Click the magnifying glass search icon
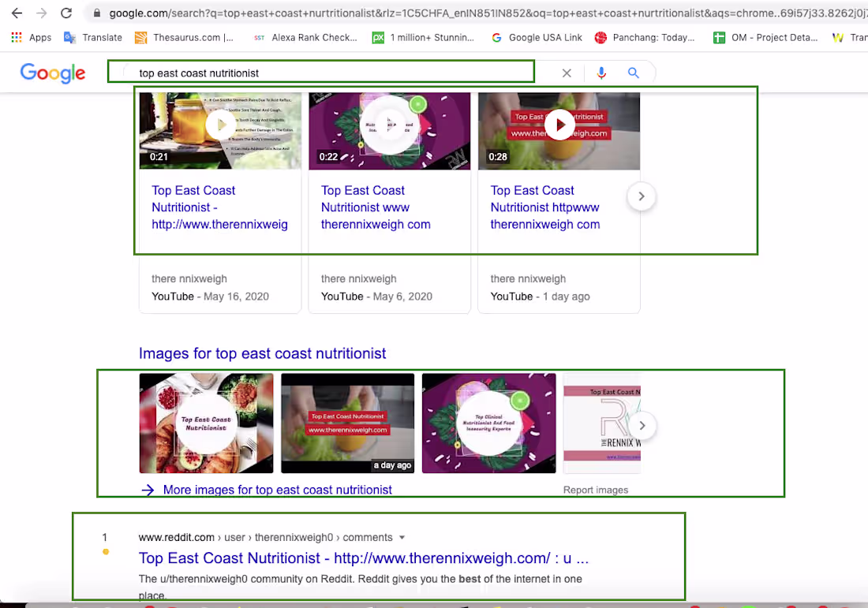The image size is (868, 608). click(633, 73)
